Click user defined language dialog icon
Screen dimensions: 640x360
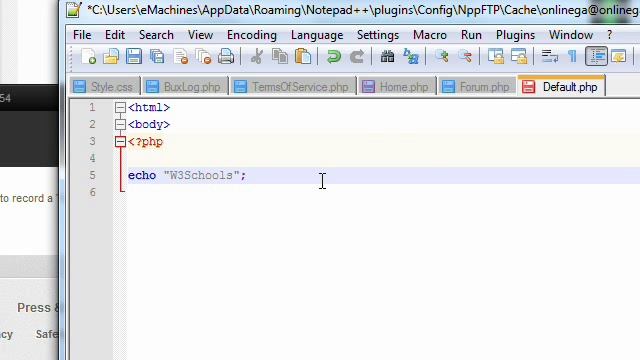619,56
